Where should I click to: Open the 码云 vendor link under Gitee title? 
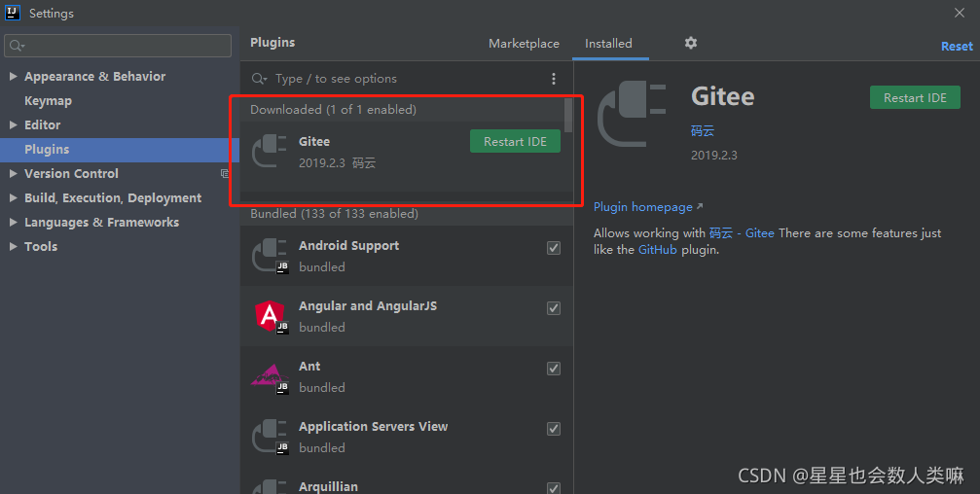703,130
